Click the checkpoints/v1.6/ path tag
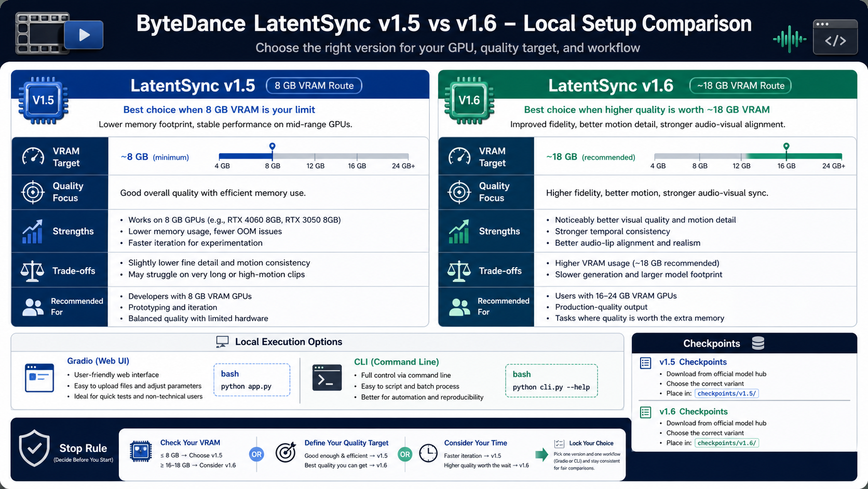Image resolution: width=868 pixels, height=489 pixels. [x=727, y=443]
